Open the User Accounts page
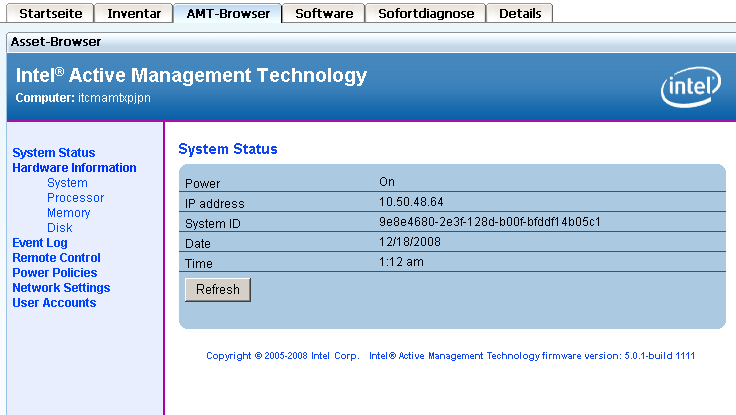Image resolution: width=736 pixels, height=415 pixels. [x=54, y=303]
